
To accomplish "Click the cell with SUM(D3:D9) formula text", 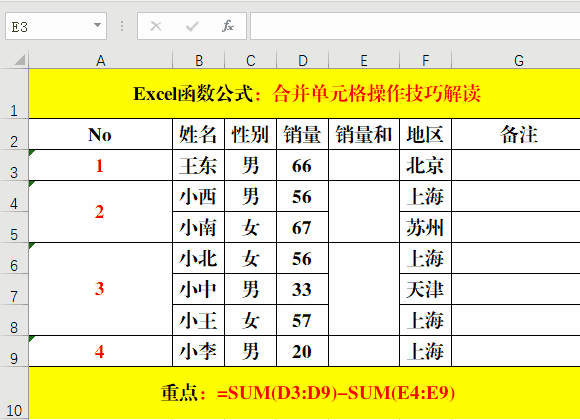I will click(304, 393).
